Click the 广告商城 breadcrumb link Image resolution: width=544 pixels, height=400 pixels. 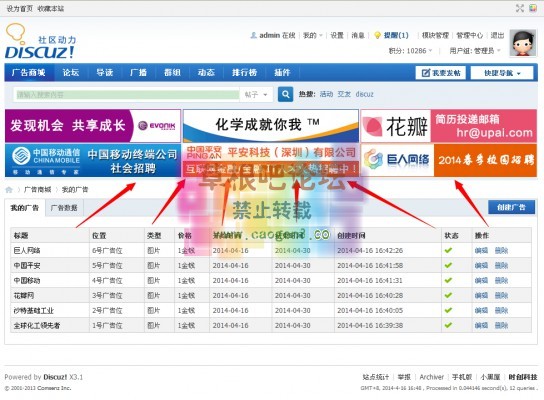pos(37,189)
